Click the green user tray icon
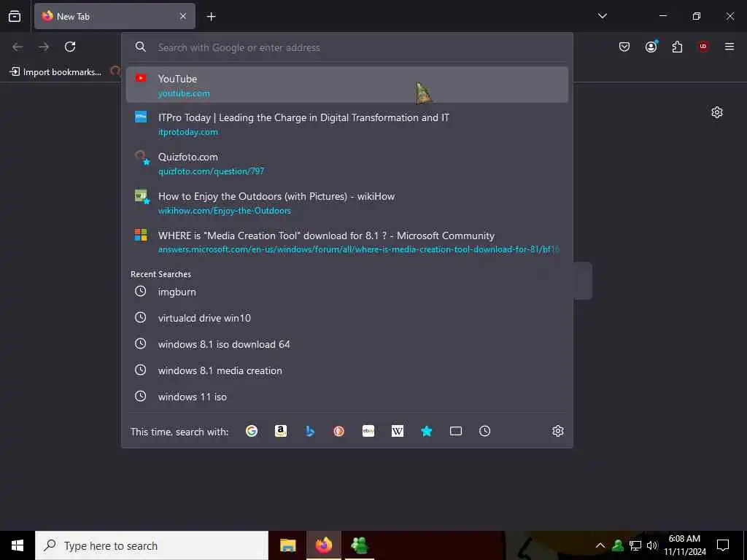The image size is (747, 560). coord(618,545)
